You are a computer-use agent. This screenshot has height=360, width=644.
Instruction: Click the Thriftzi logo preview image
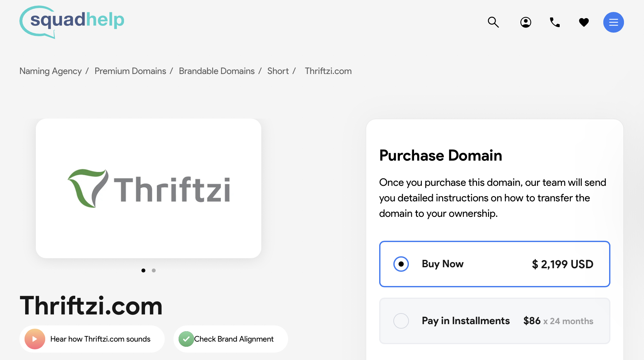point(149,188)
